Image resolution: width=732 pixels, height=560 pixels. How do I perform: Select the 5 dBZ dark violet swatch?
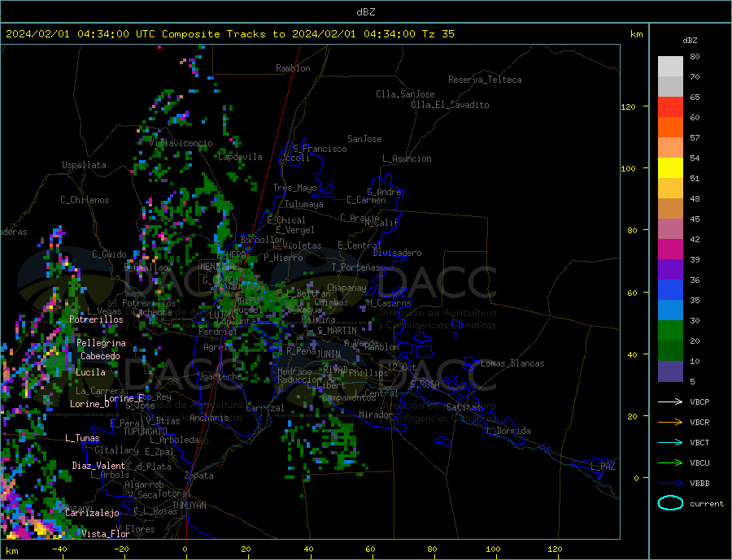click(x=670, y=371)
